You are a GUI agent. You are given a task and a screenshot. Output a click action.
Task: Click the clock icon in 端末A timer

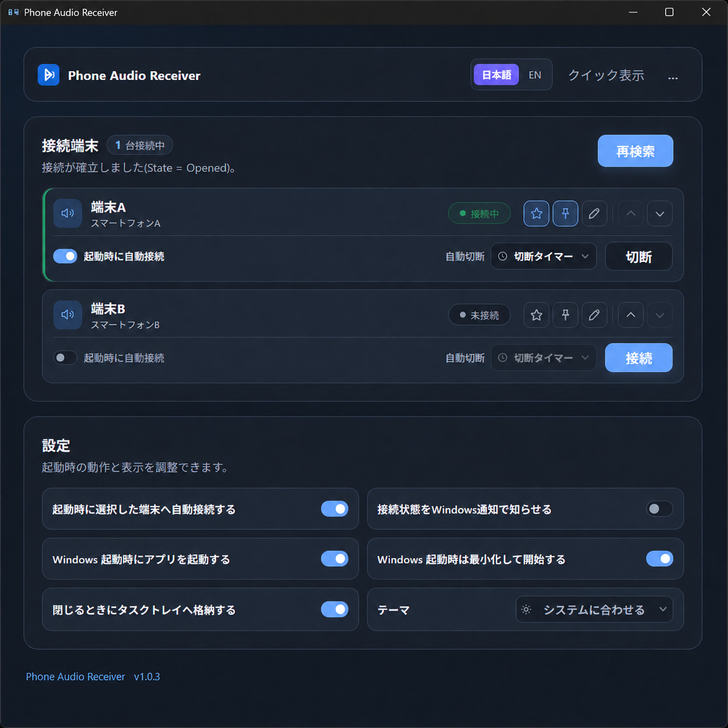(x=503, y=256)
